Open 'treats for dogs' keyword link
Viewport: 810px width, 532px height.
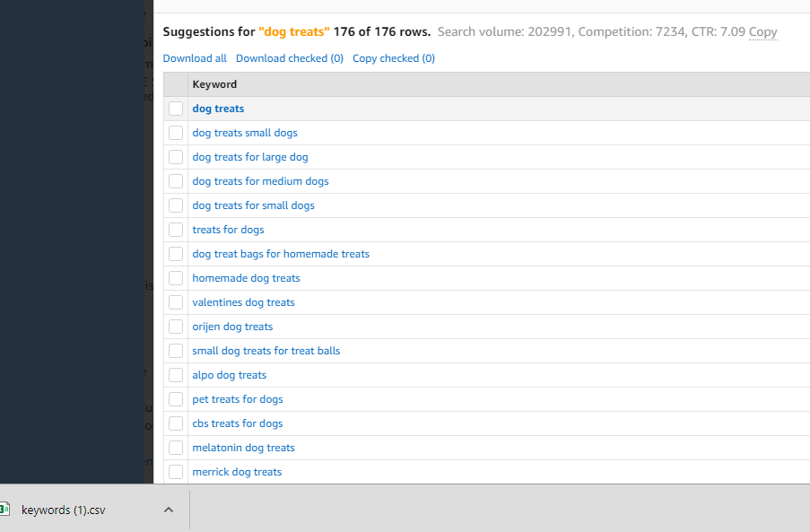(x=228, y=230)
